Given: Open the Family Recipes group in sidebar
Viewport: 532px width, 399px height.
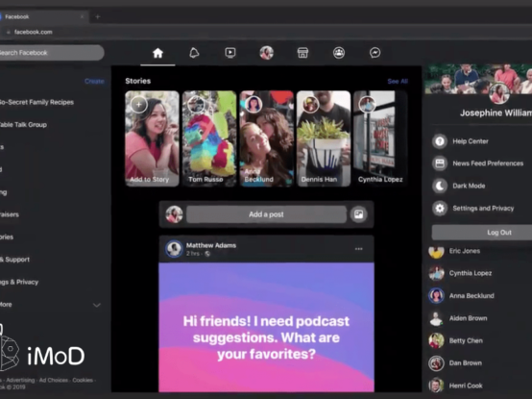Looking at the screenshot, I should 36,102.
